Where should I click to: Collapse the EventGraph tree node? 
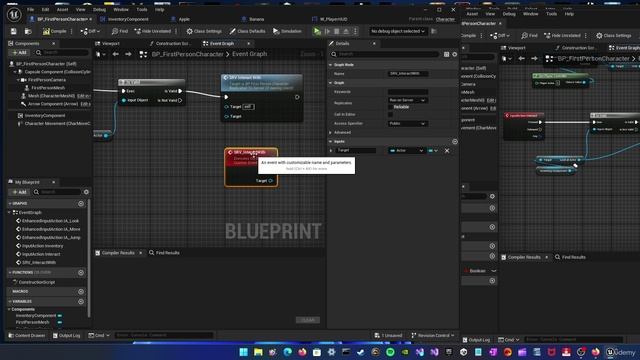coord(10,212)
